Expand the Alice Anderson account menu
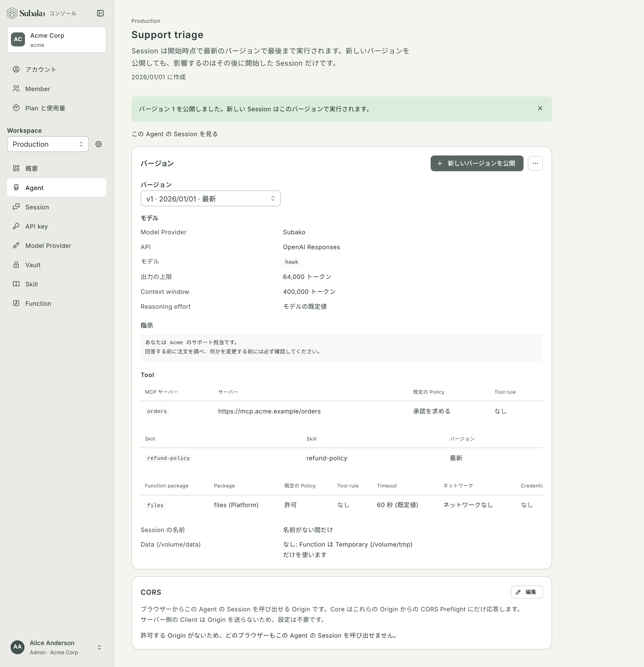Screen dimensions: 644x667 coord(57,647)
